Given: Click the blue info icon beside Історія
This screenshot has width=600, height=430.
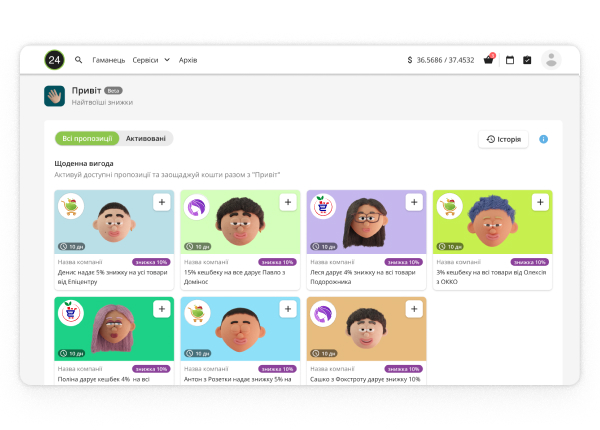Looking at the screenshot, I should pyautogui.click(x=544, y=139).
